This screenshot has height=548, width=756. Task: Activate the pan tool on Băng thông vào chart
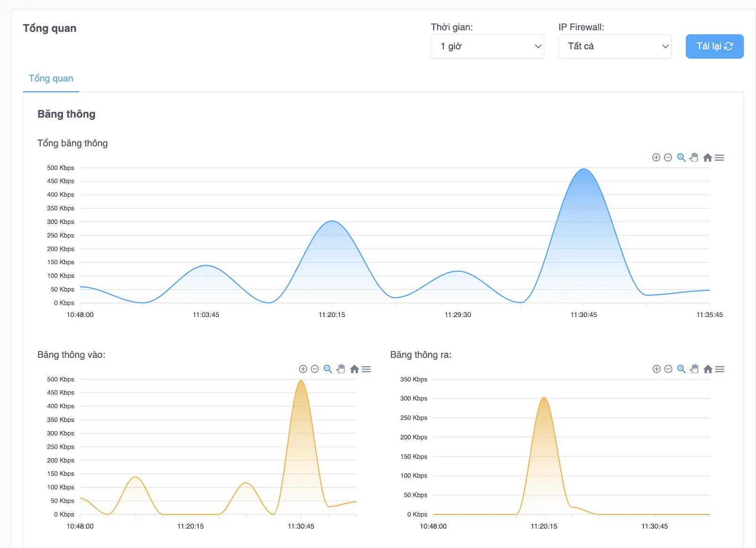tap(341, 369)
